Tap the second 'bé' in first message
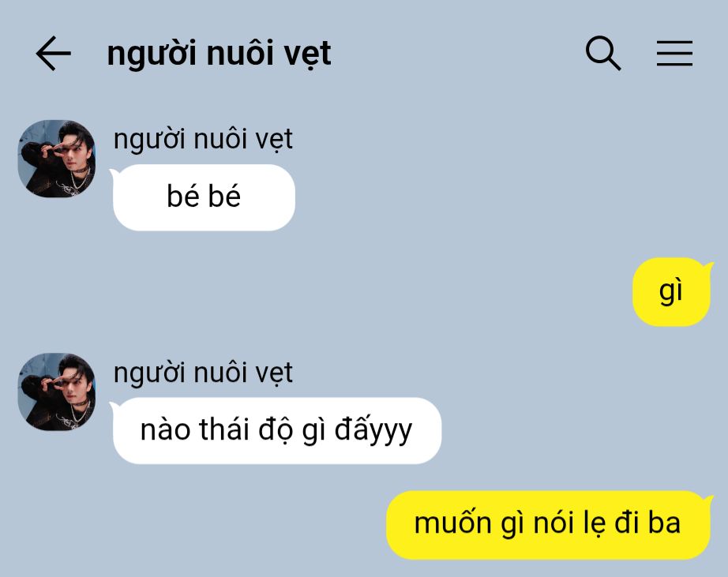This screenshot has height=577, width=728. (224, 196)
